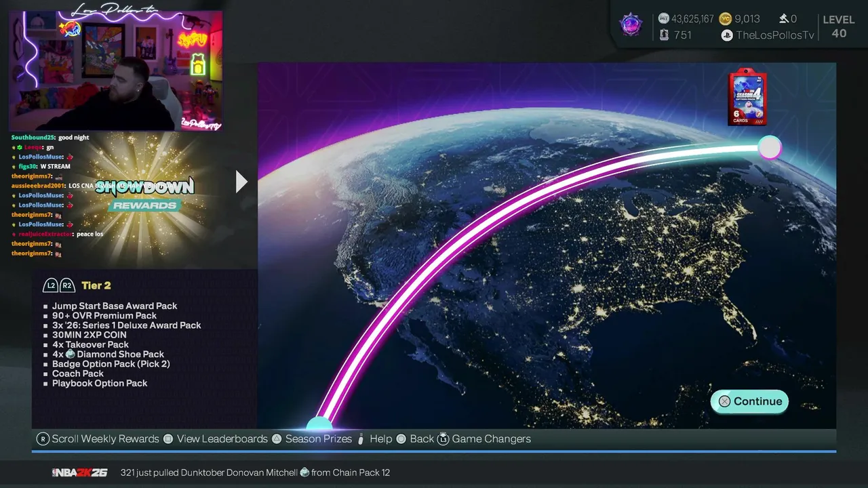Screen dimensions: 868x488
Task: Select Scroll Weekly Rewards label
Action: point(105,439)
